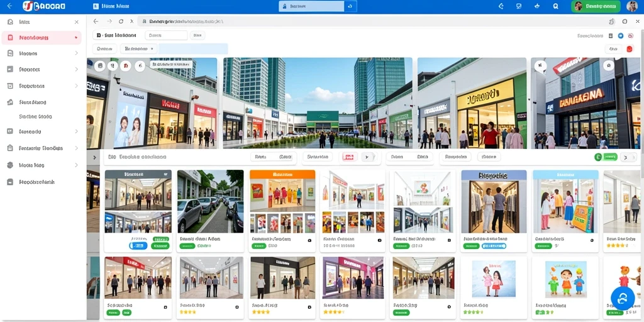The width and height of the screenshot is (644, 322).
Task: Click the blue circular icon near top right
Action: [621, 36]
